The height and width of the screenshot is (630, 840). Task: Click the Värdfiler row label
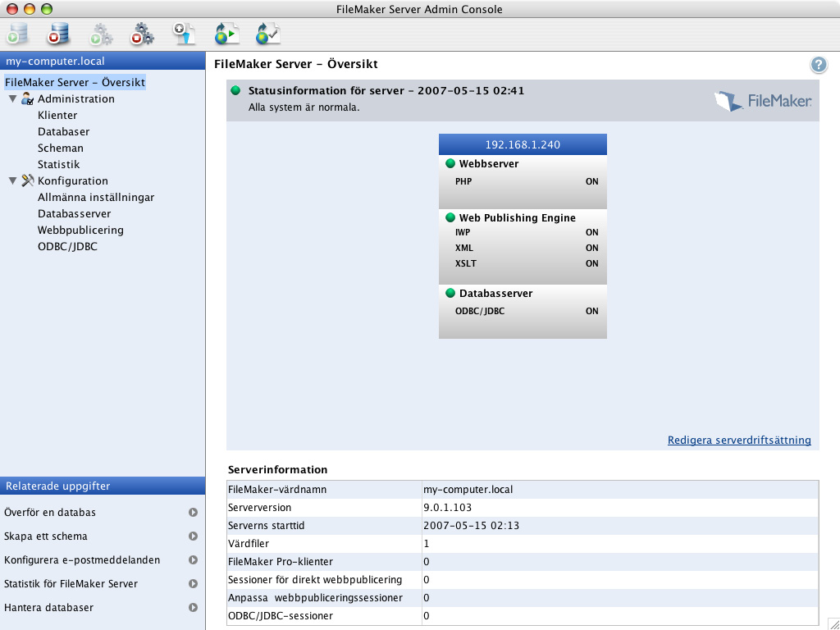click(249, 544)
